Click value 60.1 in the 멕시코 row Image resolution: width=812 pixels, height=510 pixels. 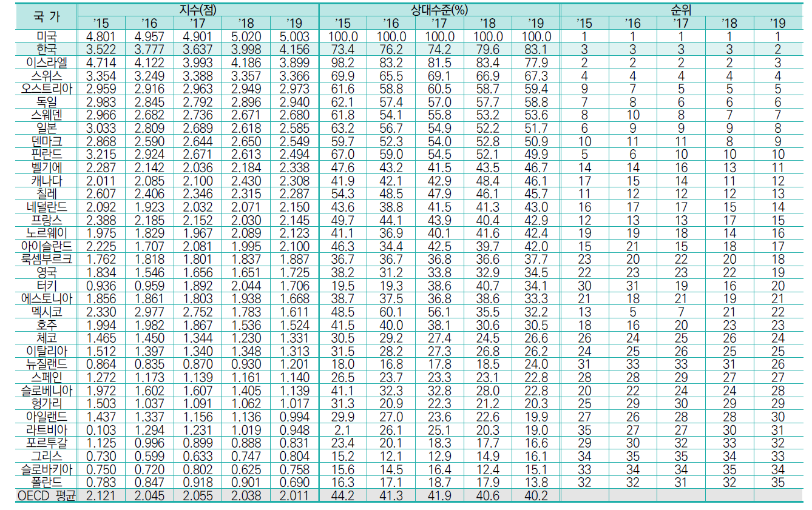391,312
